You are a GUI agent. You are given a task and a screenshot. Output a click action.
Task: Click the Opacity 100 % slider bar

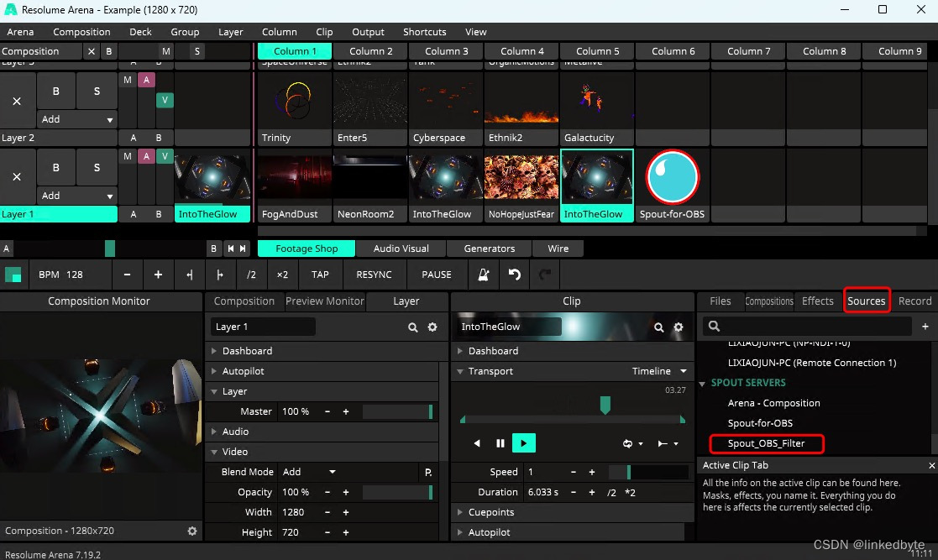397,492
